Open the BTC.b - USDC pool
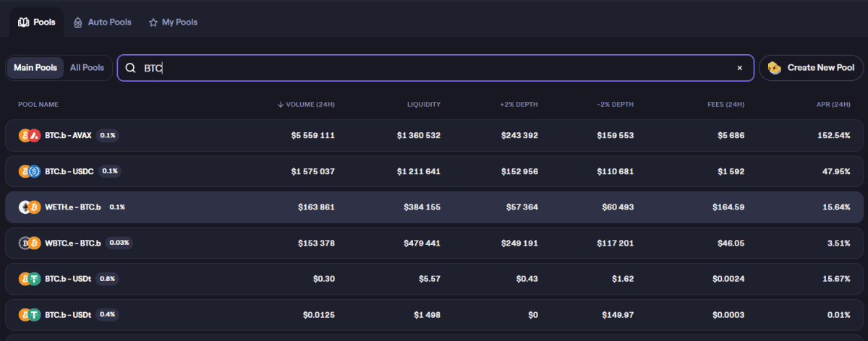Image resolution: width=868 pixels, height=341 pixels. pyautogui.click(x=434, y=171)
